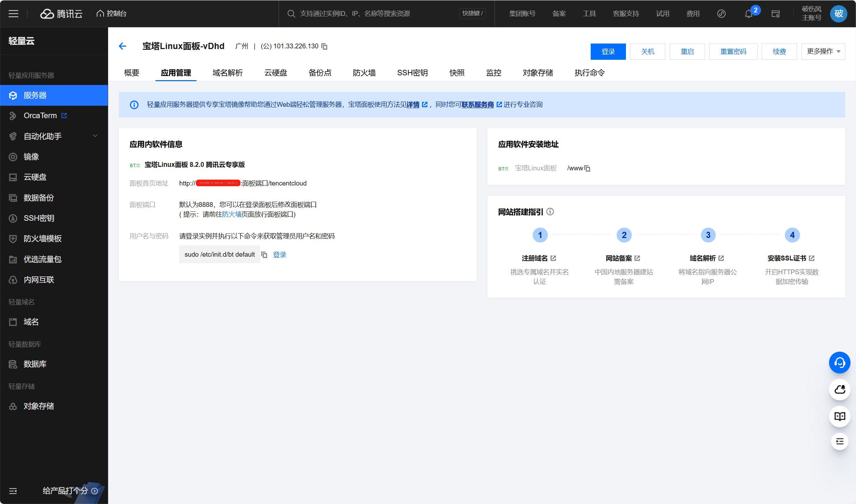Image resolution: width=856 pixels, height=504 pixels.
Task: Open 客服支持 in top navigation
Action: pos(626,13)
